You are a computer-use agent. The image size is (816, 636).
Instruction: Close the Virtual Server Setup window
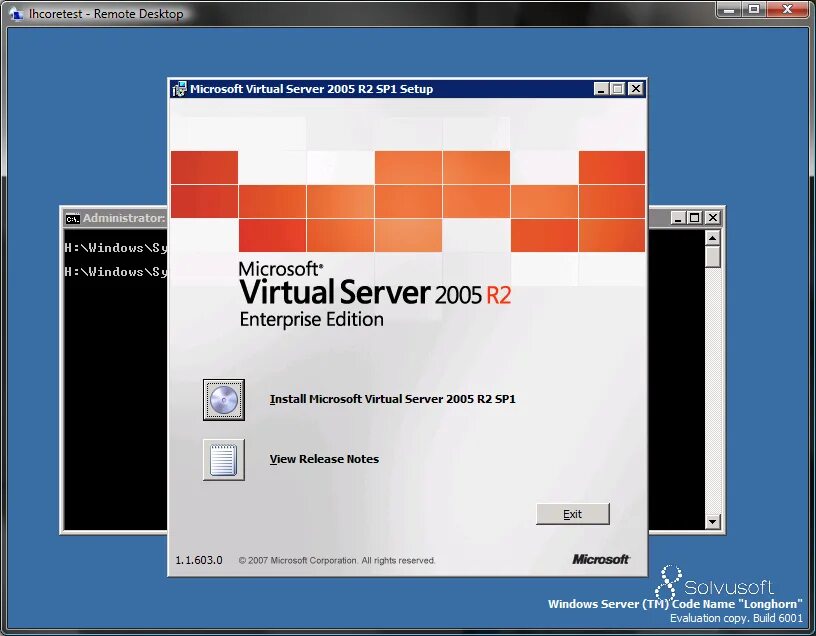[x=635, y=89]
